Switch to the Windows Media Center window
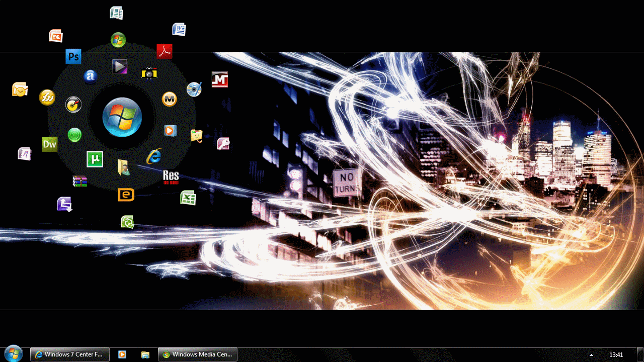Screen dimensions: 644x362 click(197, 354)
